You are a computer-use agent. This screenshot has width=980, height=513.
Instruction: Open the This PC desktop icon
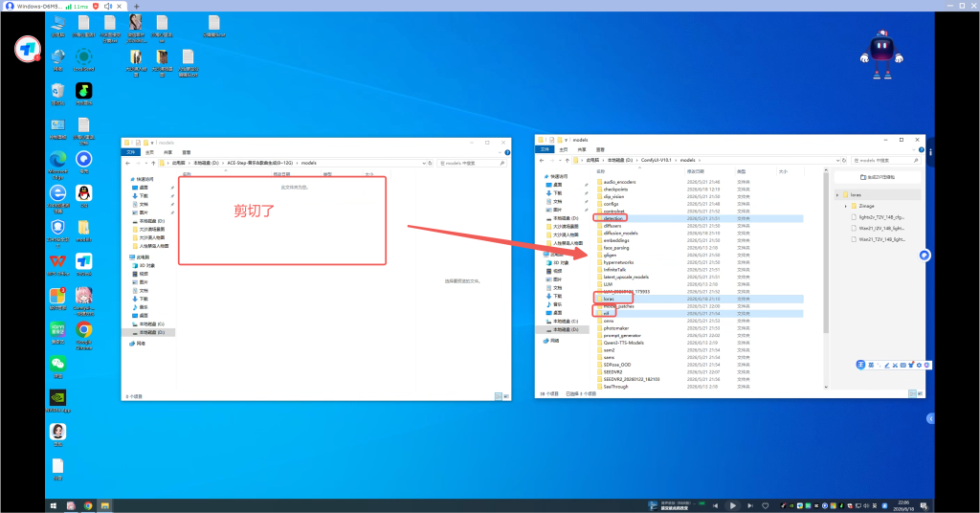pos(58,25)
